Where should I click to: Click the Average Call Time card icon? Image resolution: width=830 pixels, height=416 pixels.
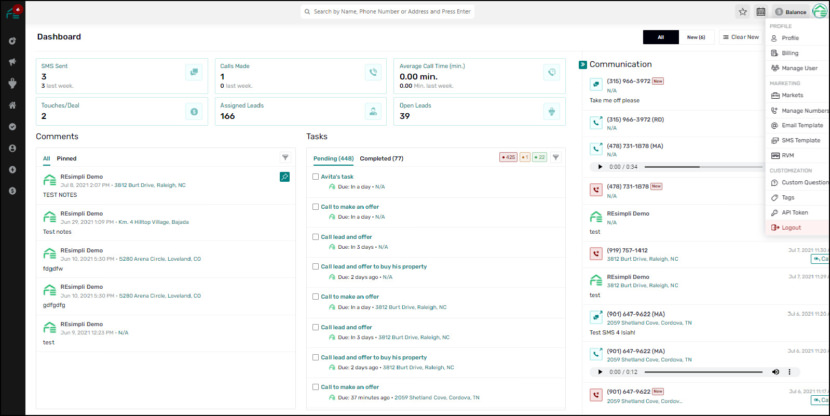pyautogui.click(x=552, y=73)
